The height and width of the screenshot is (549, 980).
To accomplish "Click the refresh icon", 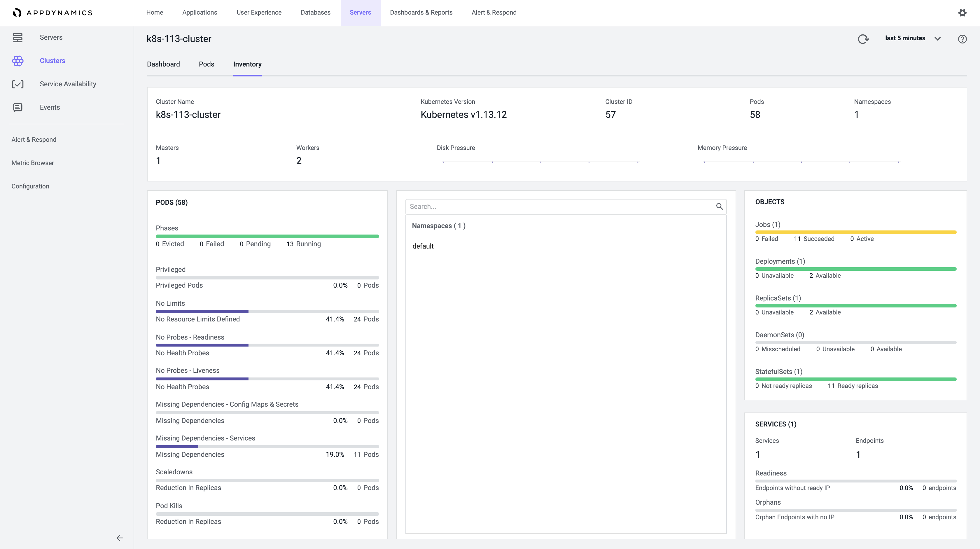I will [x=863, y=39].
